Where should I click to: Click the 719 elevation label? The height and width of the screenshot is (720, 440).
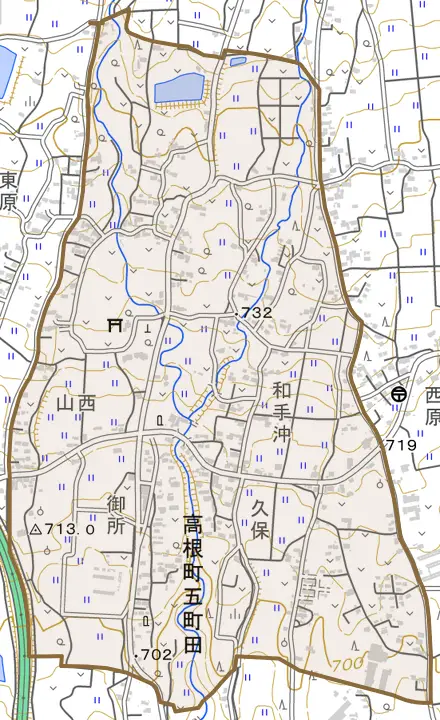pos(401,444)
